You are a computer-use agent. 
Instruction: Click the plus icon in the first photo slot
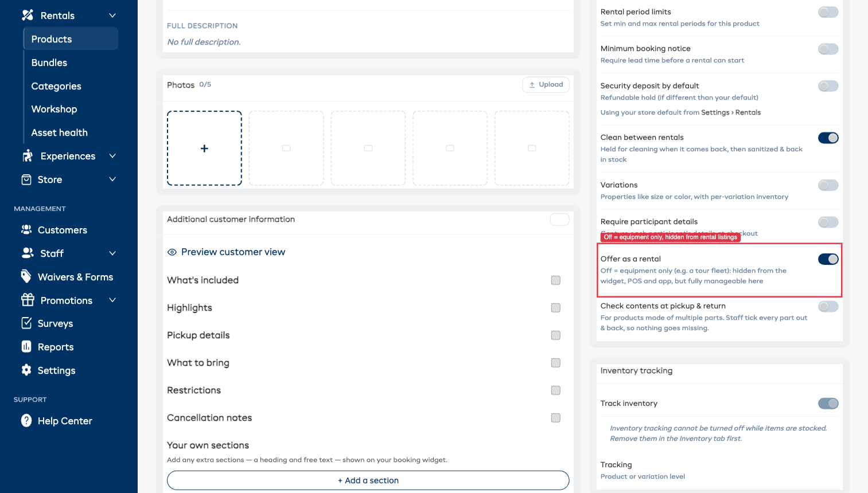point(204,148)
